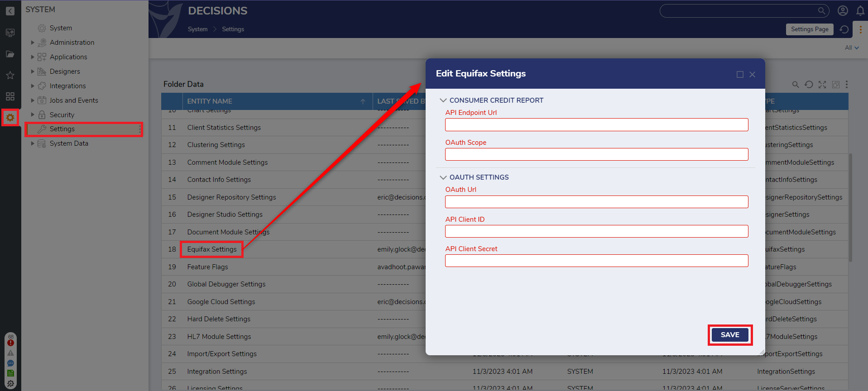Open the grid apps icon in sidebar
The image size is (868, 391).
[x=10, y=96]
